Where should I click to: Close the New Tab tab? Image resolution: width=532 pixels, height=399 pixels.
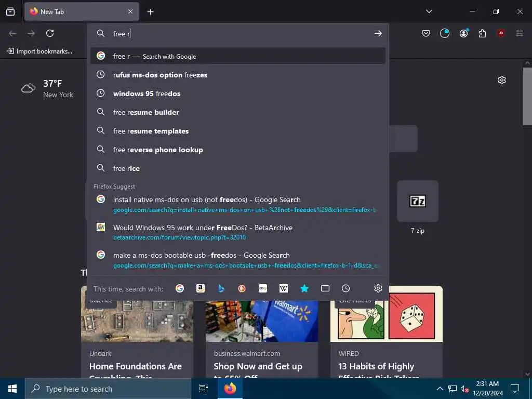point(130,11)
